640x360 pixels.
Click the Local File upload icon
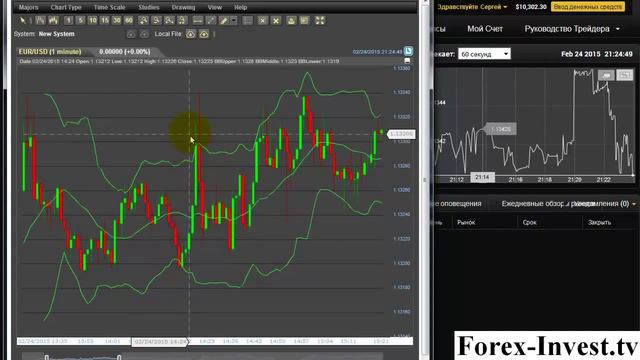(191, 34)
